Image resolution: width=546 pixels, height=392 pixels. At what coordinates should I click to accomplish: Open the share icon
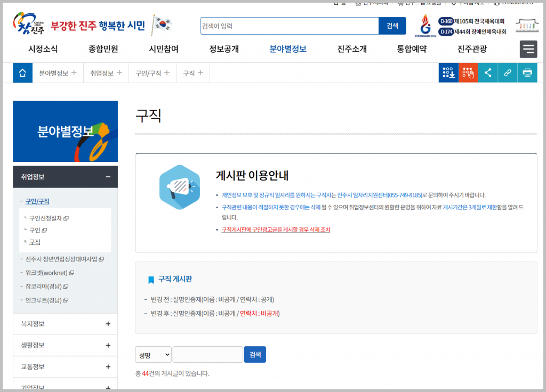coord(488,72)
